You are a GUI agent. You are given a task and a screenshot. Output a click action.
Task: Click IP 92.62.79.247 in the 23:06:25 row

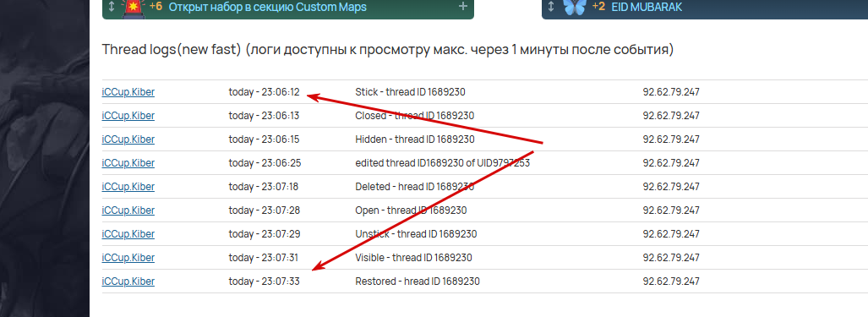tap(671, 163)
